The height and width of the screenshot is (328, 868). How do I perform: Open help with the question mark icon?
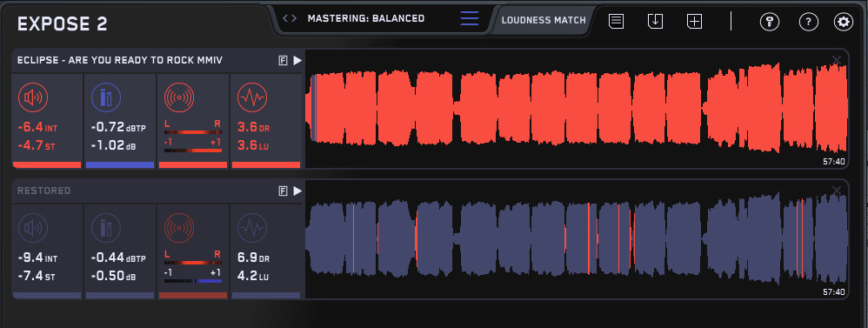click(x=809, y=22)
